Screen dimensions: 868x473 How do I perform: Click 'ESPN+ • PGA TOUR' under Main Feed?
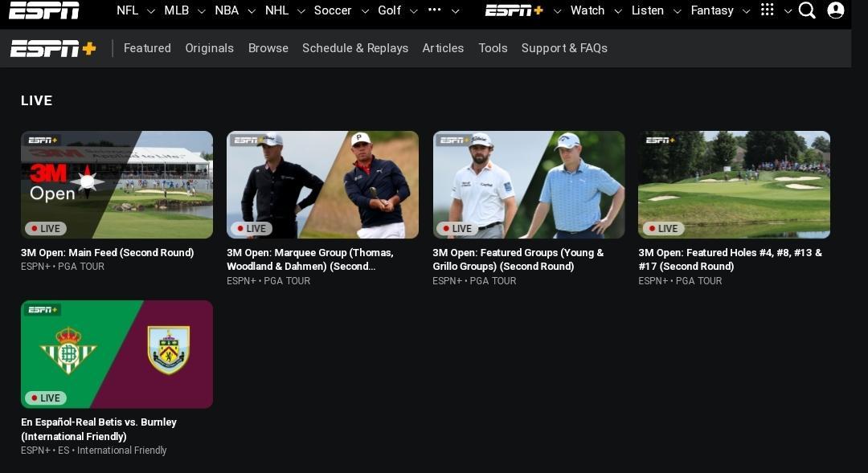(x=63, y=267)
